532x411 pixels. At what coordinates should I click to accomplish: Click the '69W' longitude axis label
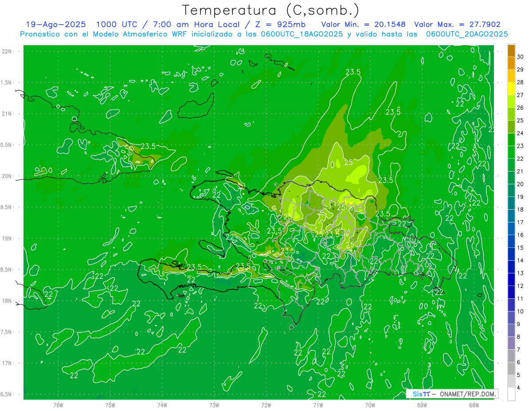click(x=422, y=405)
